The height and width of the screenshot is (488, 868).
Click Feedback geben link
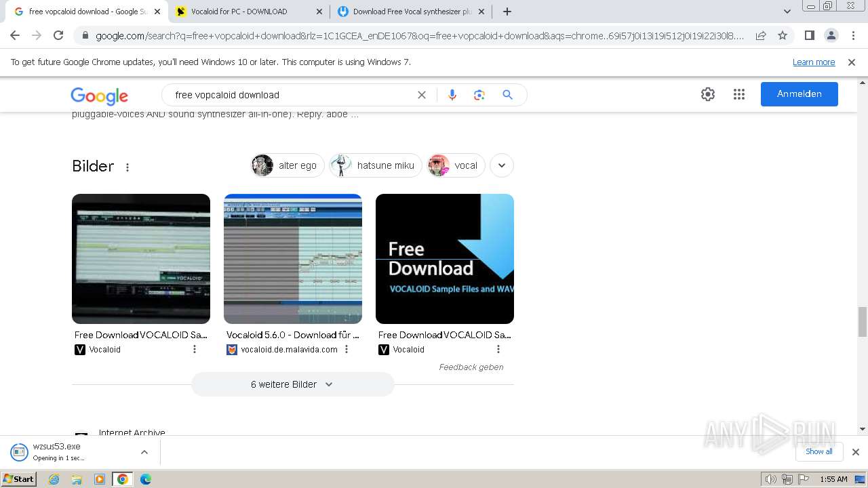point(471,367)
